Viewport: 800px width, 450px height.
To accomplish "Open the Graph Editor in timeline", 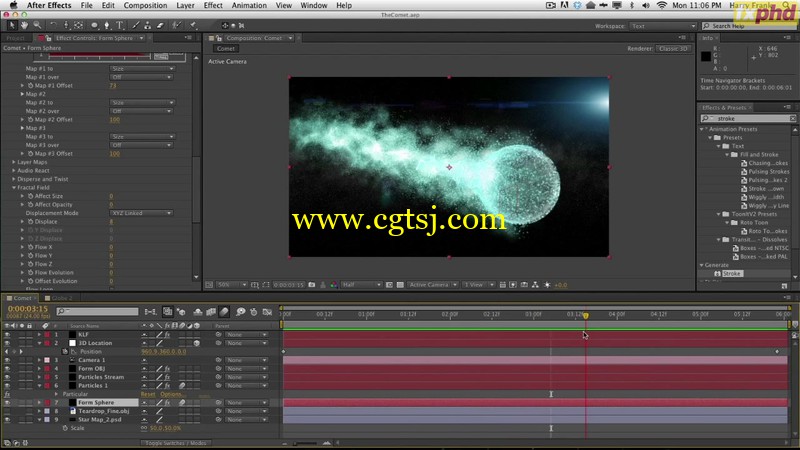I will pyautogui.click(x=267, y=311).
